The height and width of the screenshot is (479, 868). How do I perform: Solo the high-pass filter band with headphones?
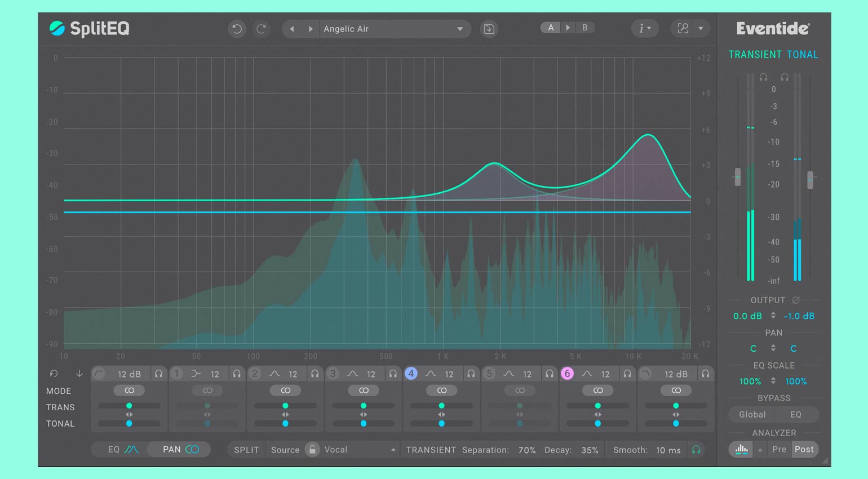point(158,374)
